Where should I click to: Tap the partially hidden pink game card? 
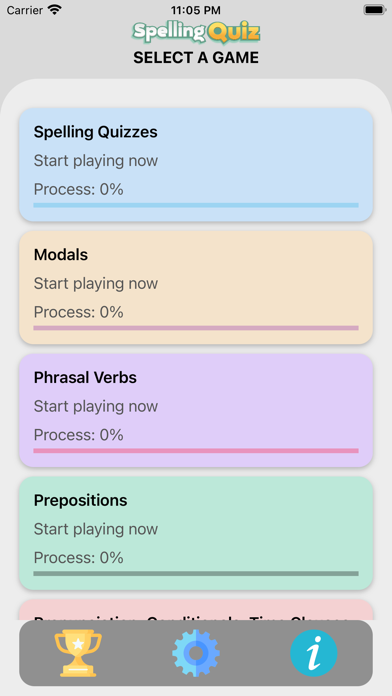coord(196,610)
